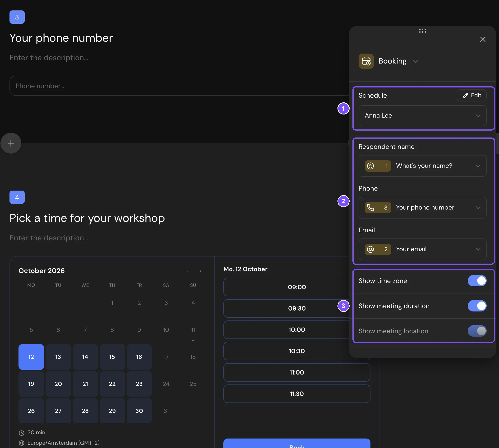Select October 22 in the calendar
Image resolution: width=499 pixels, height=448 pixels.
(x=112, y=384)
